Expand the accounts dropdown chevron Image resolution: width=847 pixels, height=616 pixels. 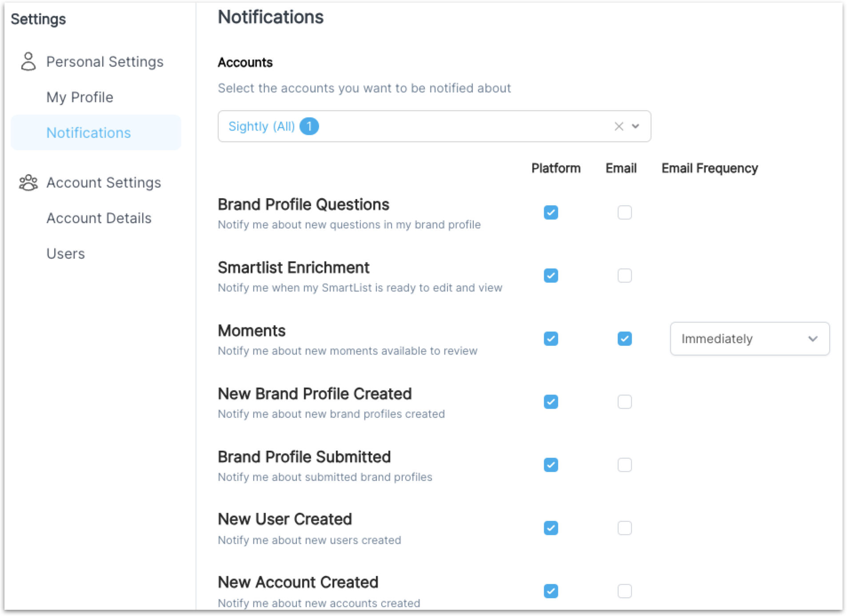point(636,127)
